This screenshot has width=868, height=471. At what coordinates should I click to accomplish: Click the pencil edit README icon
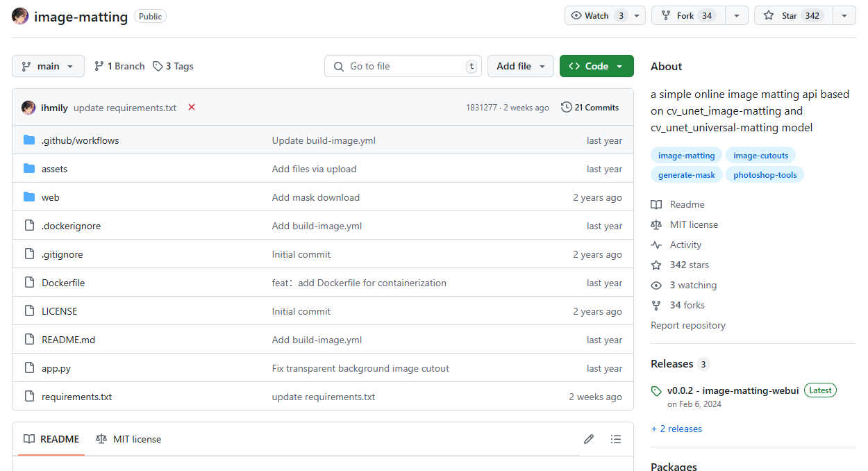pyautogui.click(x=589, y=439)
